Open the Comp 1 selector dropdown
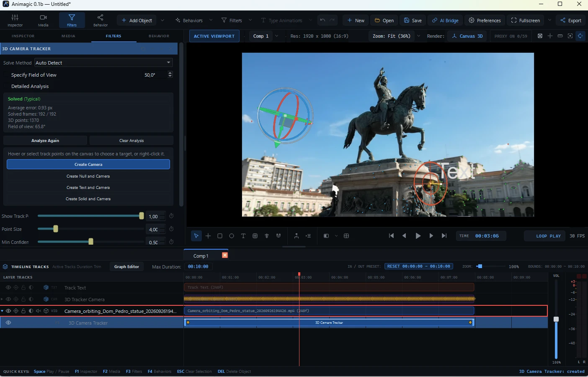Screen dimensions: 588x377 click(277, 36)
